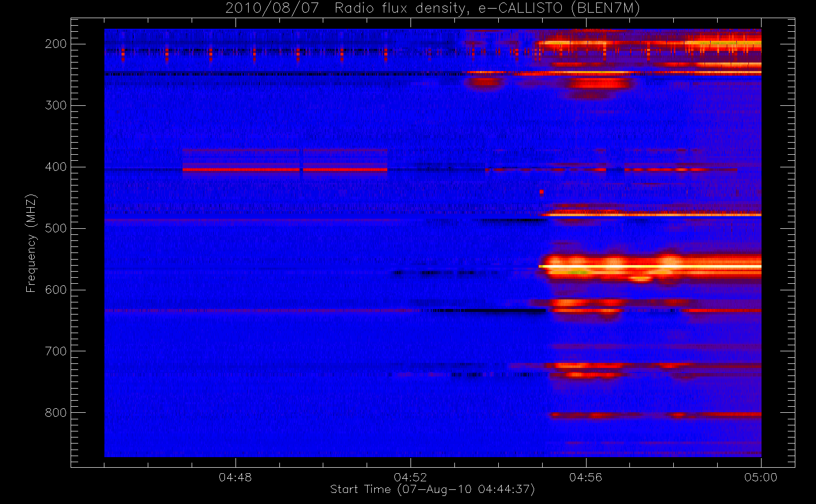Viewport: 816px width, 504px height.
Task: Select the 300 frequency axis label
Action: coord(55,105)
